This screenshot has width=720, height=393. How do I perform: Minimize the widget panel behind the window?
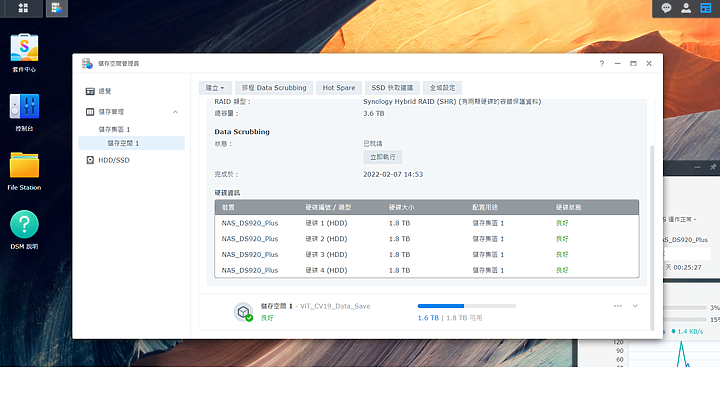pos(698,167)
